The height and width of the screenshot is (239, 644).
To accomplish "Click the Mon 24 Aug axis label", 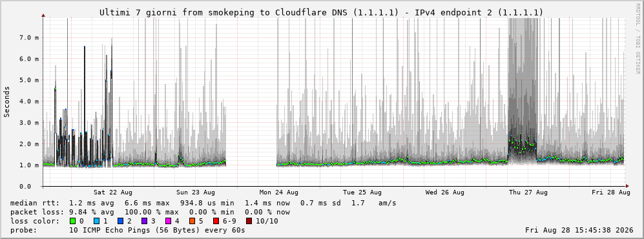I will tap(279, 192).
